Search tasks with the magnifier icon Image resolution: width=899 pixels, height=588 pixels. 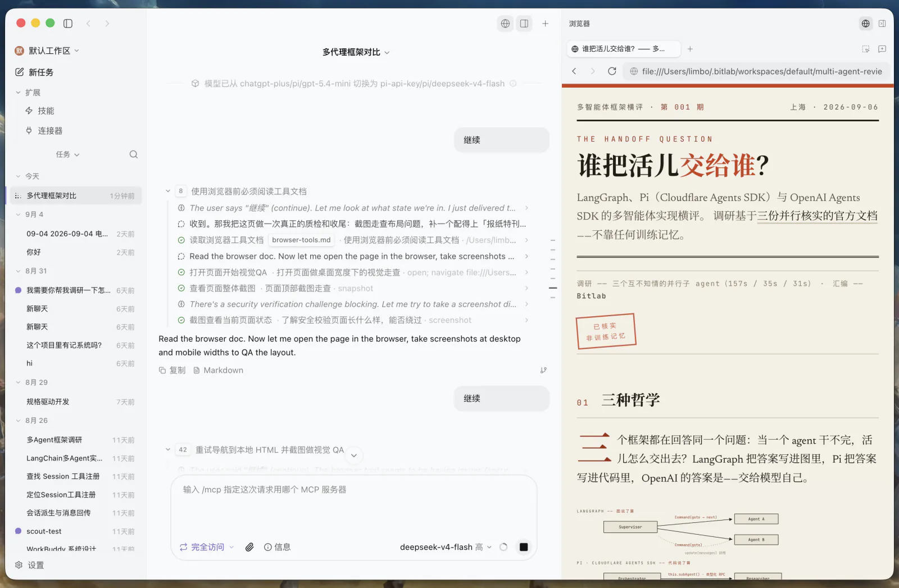click(133, 154)
